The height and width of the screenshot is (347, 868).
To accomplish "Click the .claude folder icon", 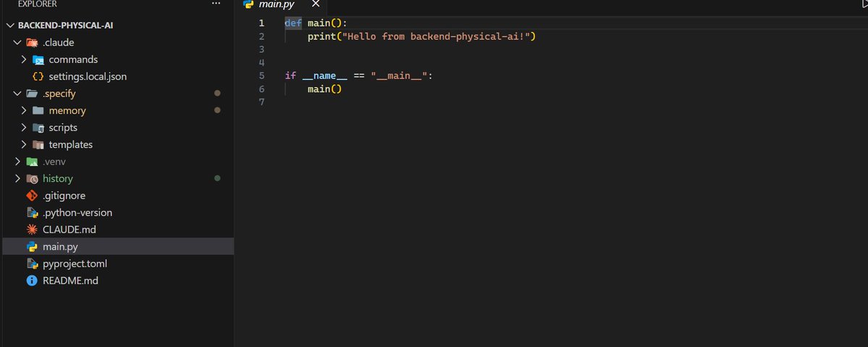I will (32, 43).
